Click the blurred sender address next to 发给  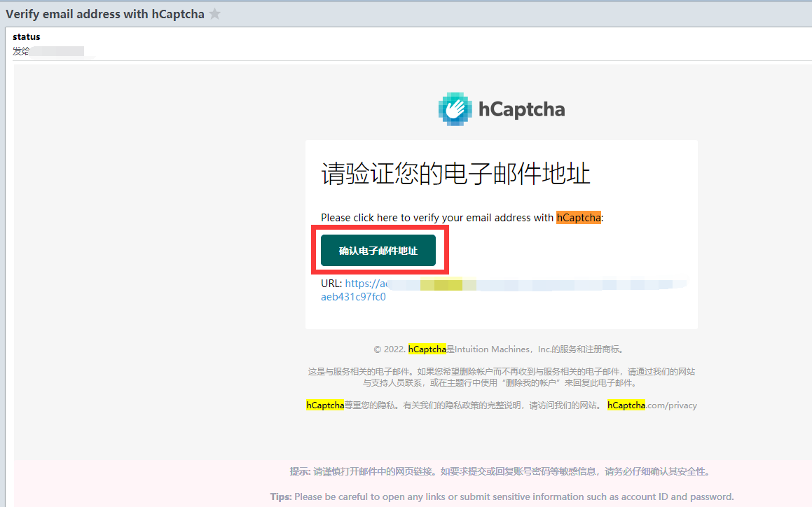pos(56,50)
